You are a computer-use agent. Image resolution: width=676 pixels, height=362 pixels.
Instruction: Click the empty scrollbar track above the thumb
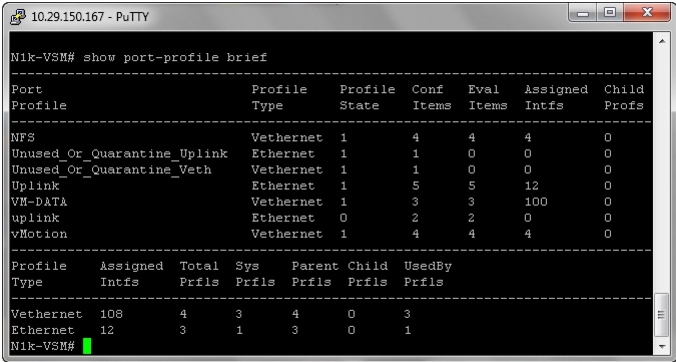pos(662,170)
